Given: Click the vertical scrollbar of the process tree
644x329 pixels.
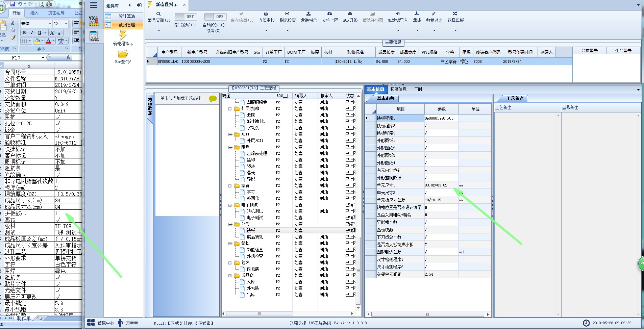Looking at the screenshot, I should (x=358, y=270).
